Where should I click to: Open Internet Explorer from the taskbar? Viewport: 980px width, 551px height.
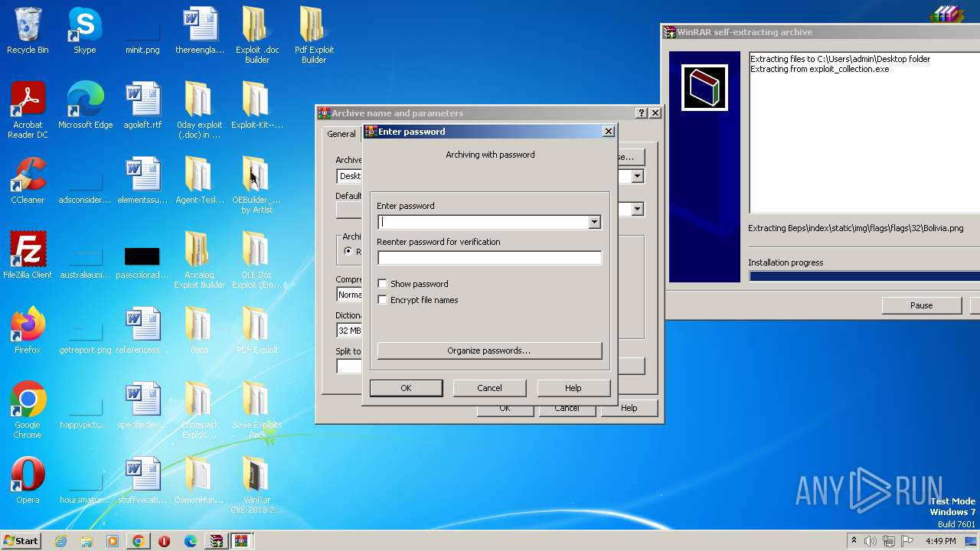60,541
